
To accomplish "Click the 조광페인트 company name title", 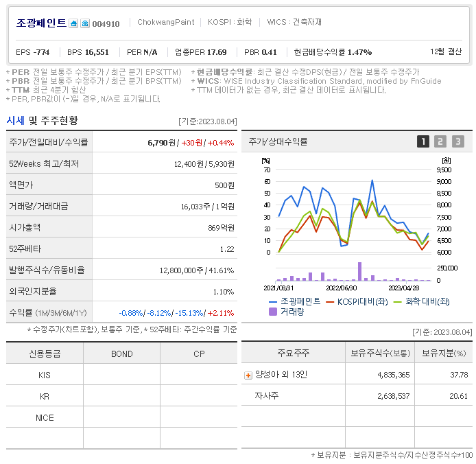I will [41, 23].
